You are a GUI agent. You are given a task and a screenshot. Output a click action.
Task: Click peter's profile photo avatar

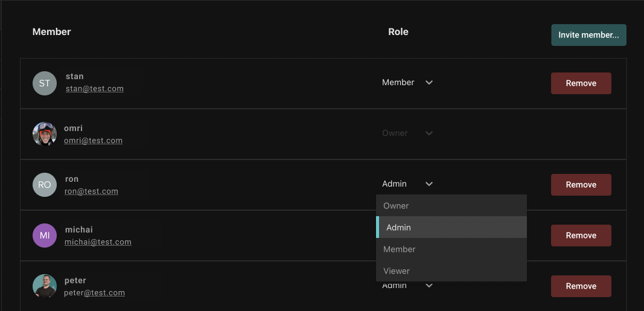click(44, 286)
